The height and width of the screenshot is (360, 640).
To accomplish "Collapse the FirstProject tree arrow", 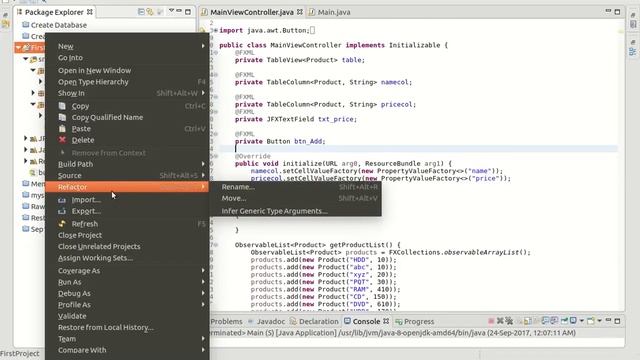I will click(18, 48).
